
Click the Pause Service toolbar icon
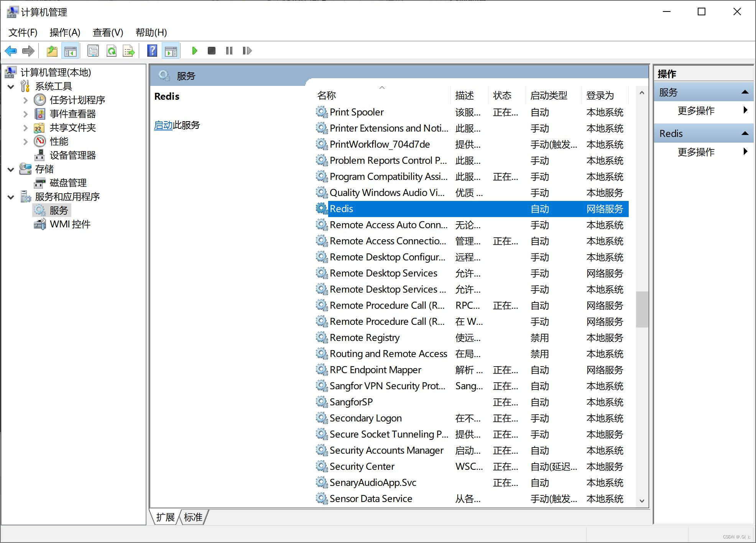(x=229, y=51)
